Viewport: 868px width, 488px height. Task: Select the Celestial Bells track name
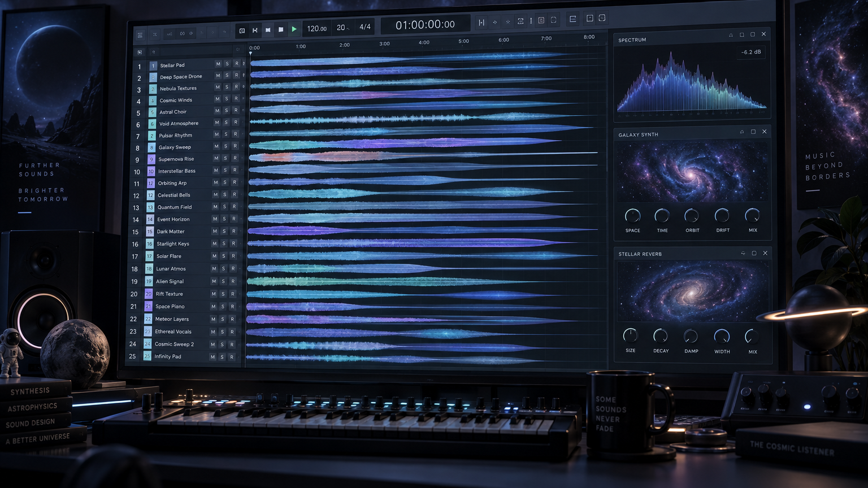[174, 195]
